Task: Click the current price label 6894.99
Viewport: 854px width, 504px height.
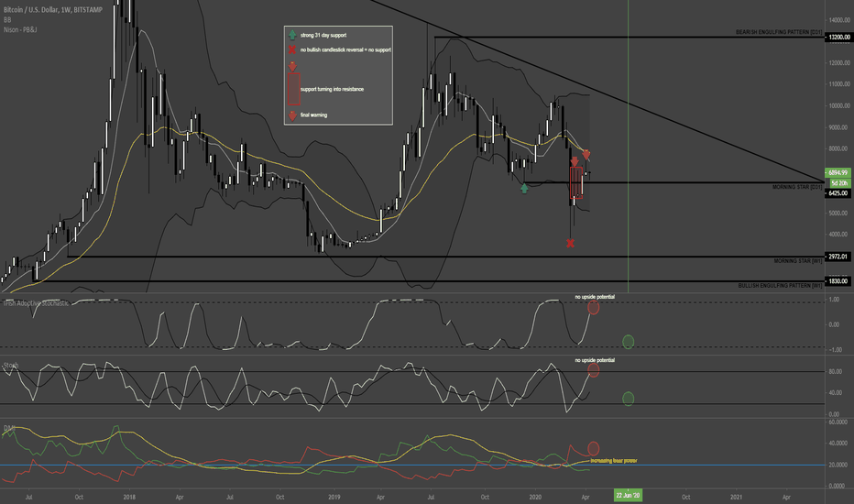Action: (x=838, y=172)
